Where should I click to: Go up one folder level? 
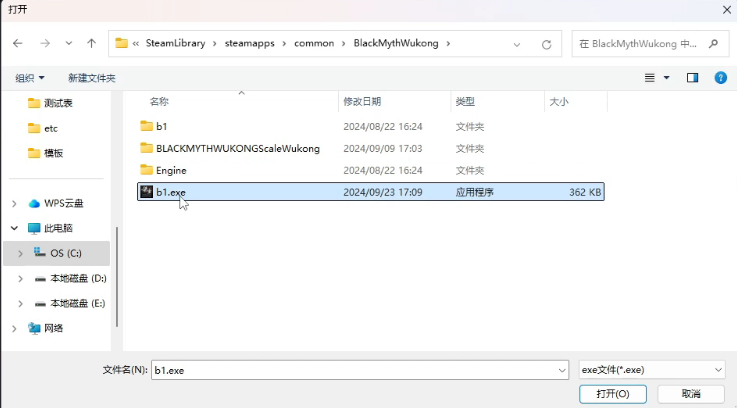coord(91,43)
